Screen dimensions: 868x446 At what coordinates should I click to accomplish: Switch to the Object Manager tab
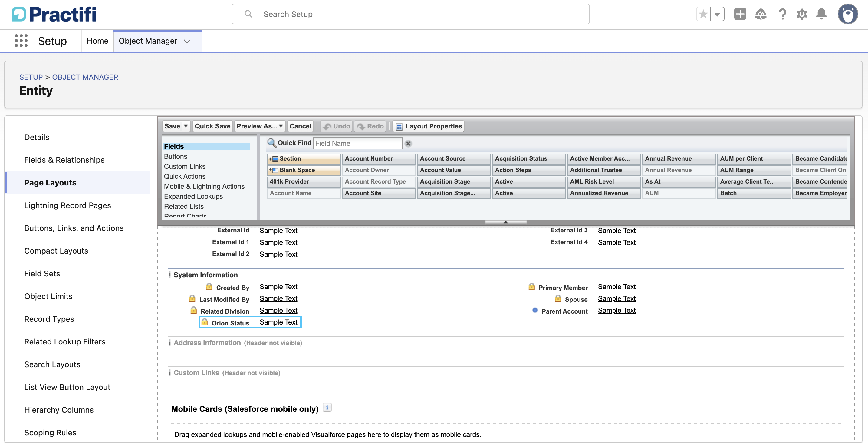(148, 41)
